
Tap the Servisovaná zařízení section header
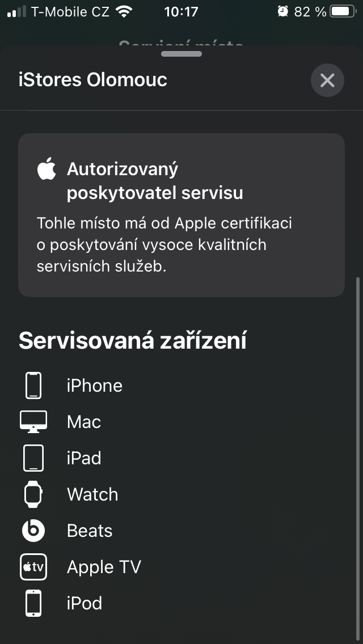coord(132,341)
